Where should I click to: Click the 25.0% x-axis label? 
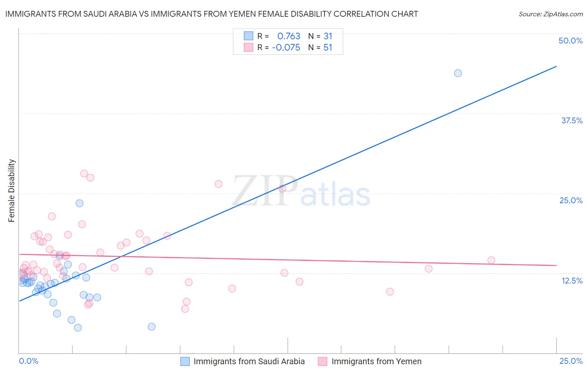point(571,361)
